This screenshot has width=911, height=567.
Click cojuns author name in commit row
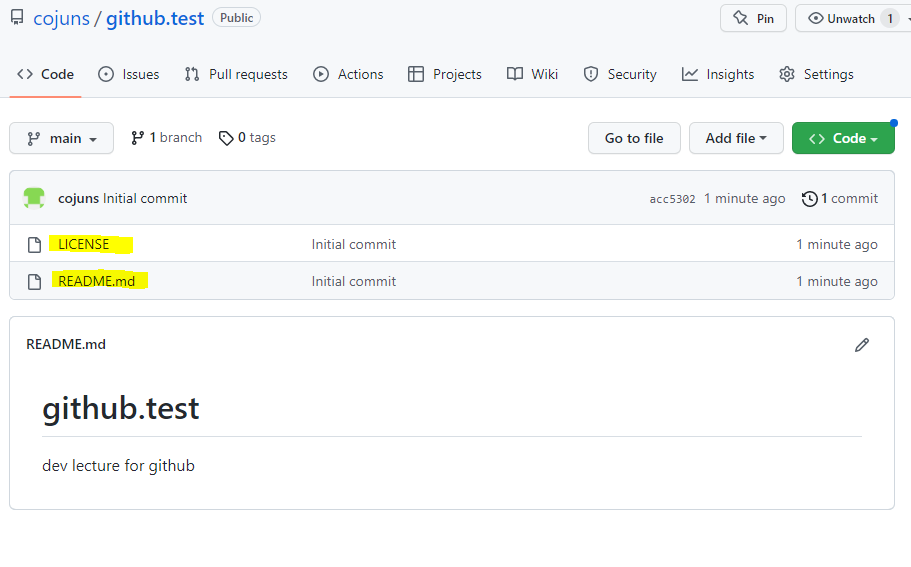coord(78,199)
